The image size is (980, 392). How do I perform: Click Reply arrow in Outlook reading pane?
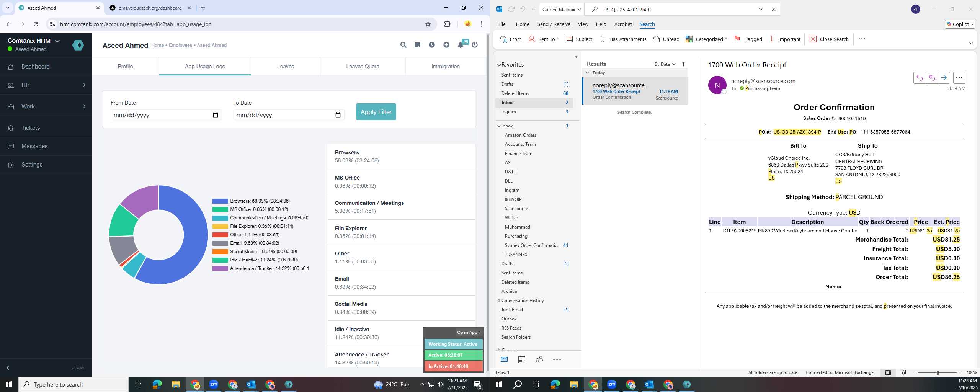pyautogui.click(x=919, y=78)
